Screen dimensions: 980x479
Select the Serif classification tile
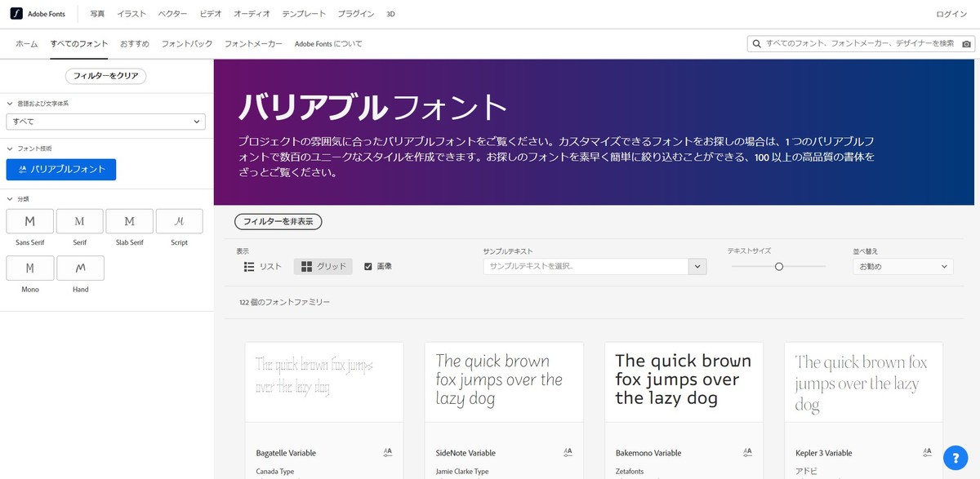79,221
